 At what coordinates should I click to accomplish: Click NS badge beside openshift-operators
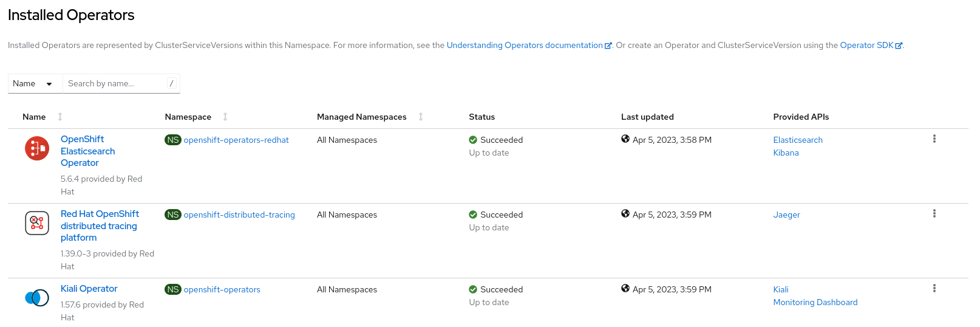tap(173, 289)
